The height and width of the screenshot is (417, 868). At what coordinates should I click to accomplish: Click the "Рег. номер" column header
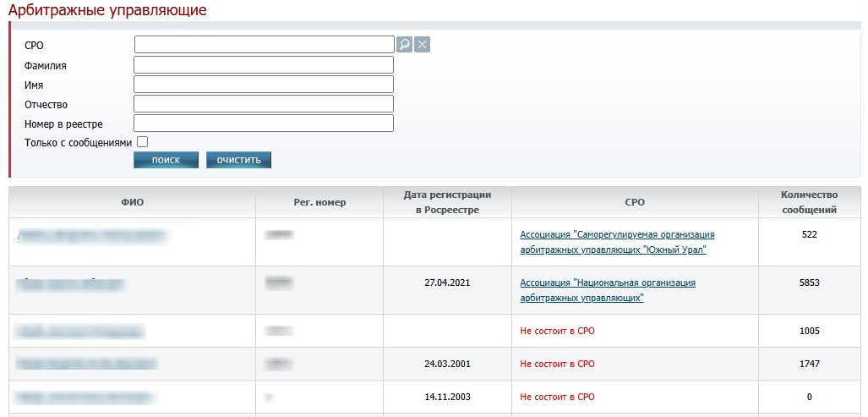click(319, 202)
